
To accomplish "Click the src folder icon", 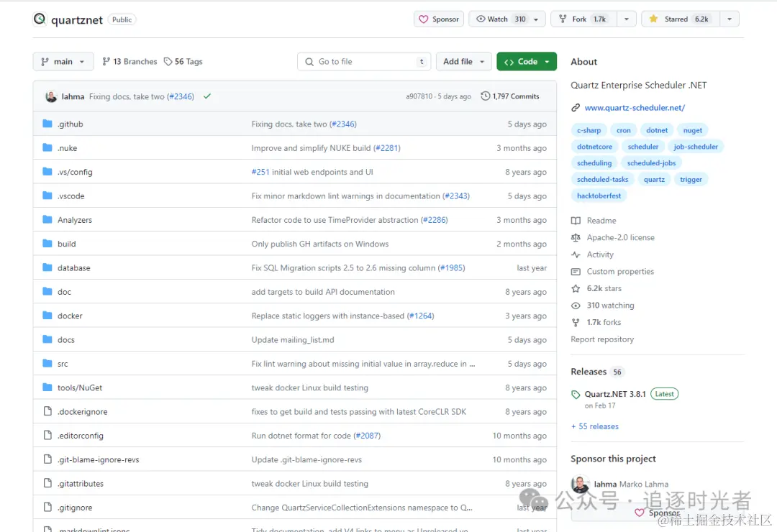I will tap(47, 364).
